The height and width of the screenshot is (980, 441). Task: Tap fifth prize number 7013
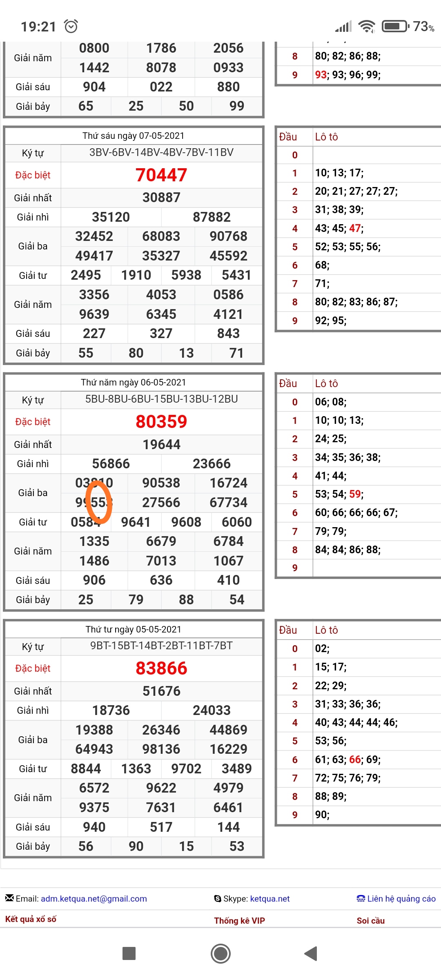[161, 561]
